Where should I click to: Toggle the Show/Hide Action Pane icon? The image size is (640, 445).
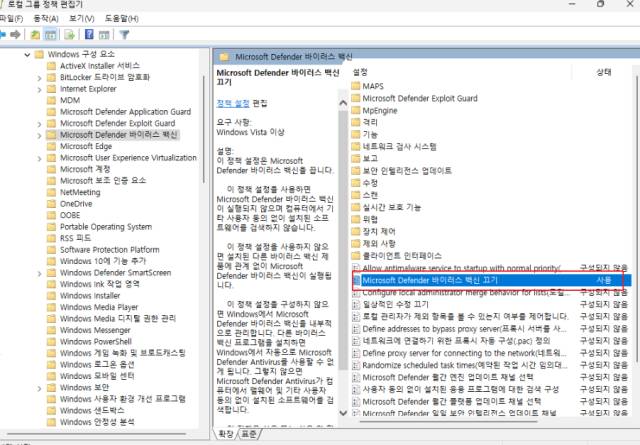(x=104, y=35)
